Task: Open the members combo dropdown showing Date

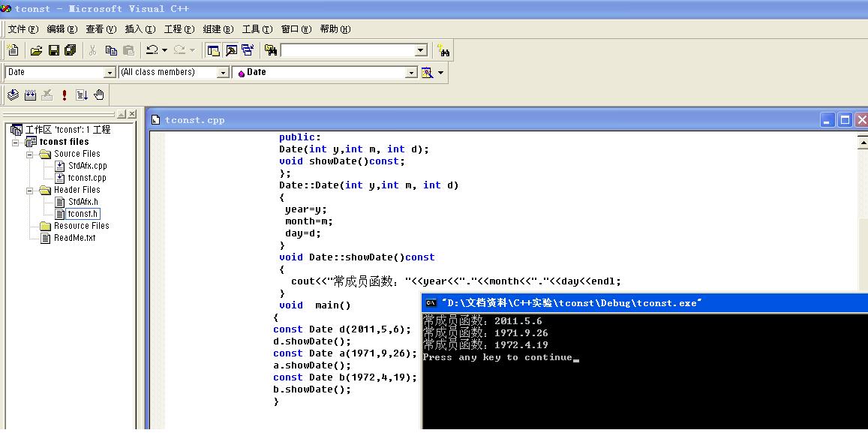Action: 411,73
